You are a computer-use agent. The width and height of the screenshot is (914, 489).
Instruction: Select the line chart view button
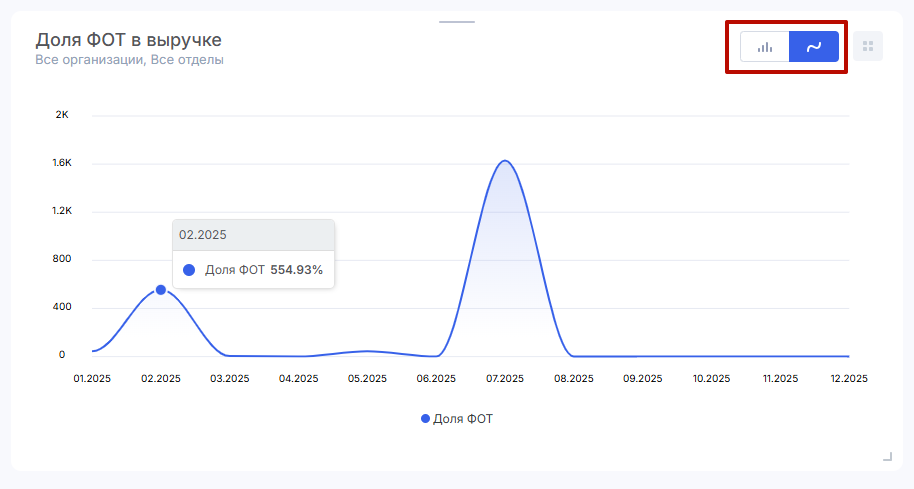coord(813,47)
